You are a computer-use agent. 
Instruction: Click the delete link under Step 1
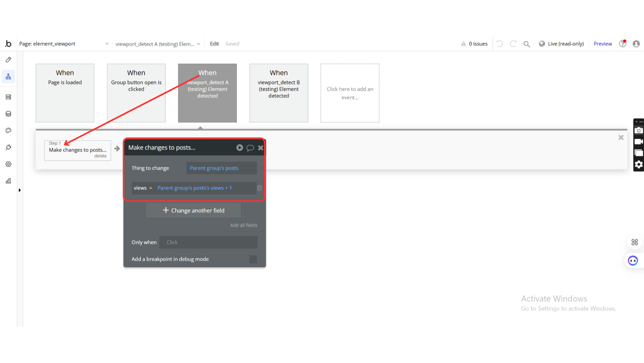[x=100, y=156]
